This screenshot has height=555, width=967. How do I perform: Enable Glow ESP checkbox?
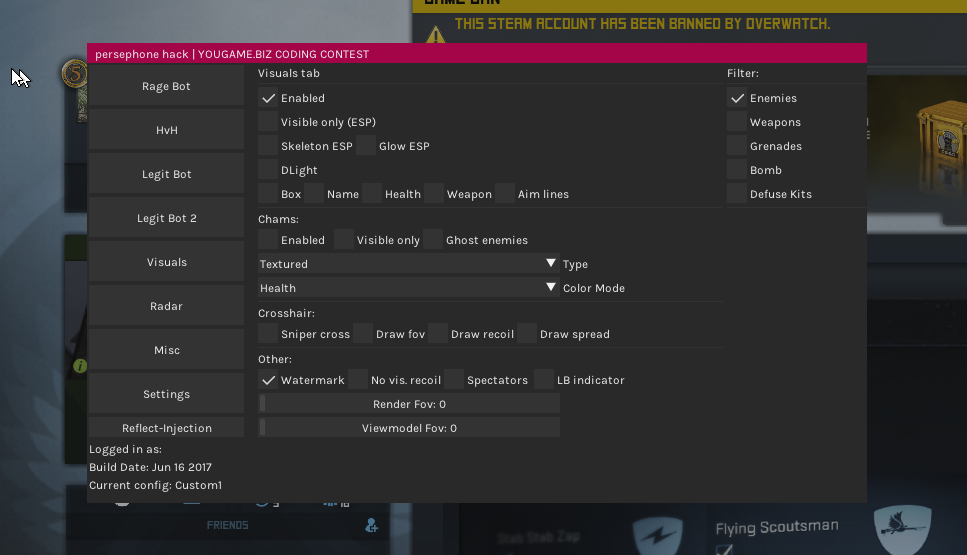click(x=366, y=146)
